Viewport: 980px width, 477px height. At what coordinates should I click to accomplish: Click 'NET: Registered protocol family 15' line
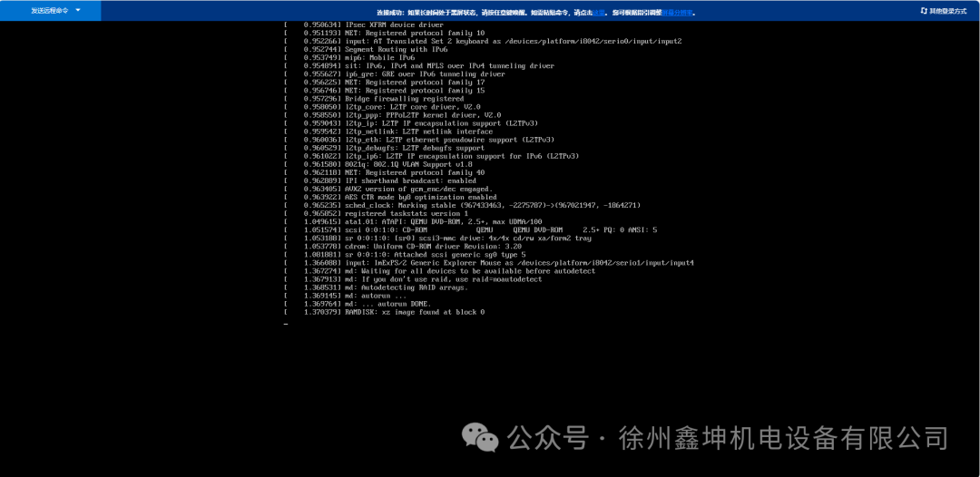(x=384, y=91)
